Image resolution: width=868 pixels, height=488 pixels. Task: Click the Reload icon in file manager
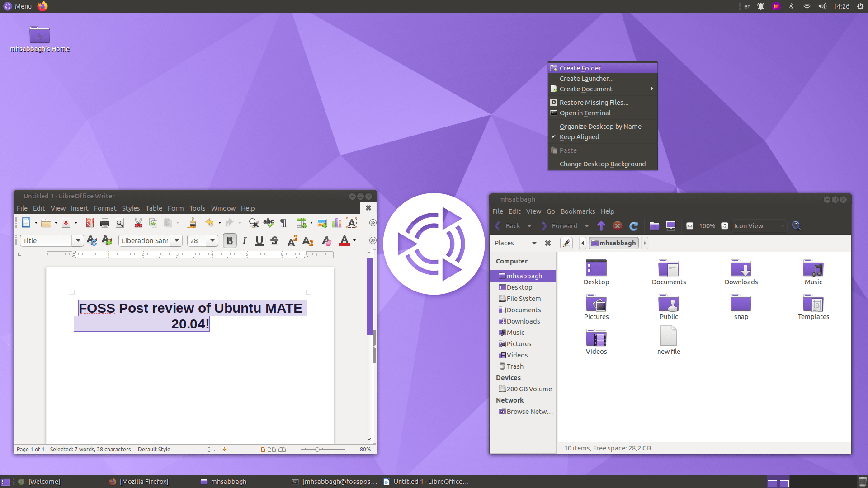634,226
